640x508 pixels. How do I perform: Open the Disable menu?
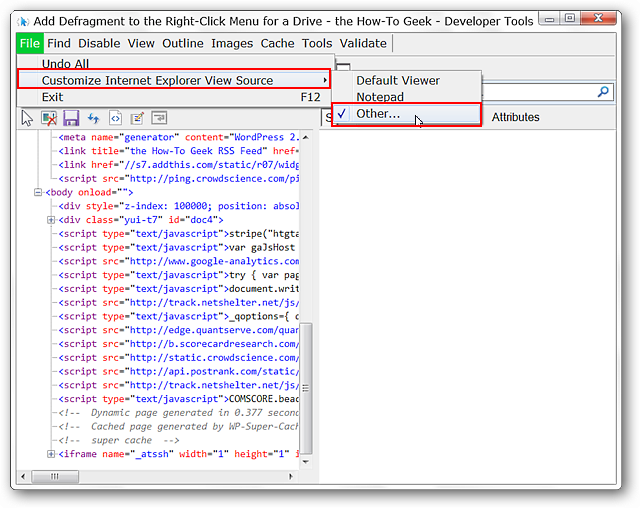99,43
